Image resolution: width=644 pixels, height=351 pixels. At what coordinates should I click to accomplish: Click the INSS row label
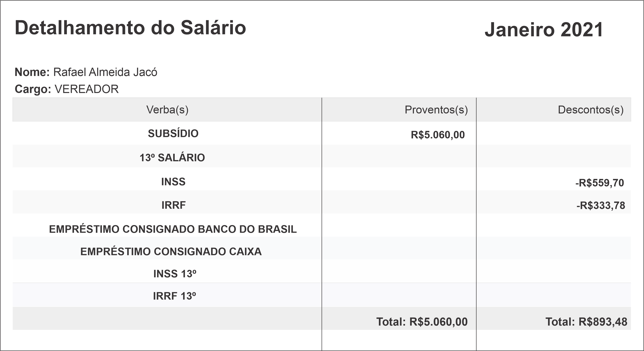coord(173,182)
